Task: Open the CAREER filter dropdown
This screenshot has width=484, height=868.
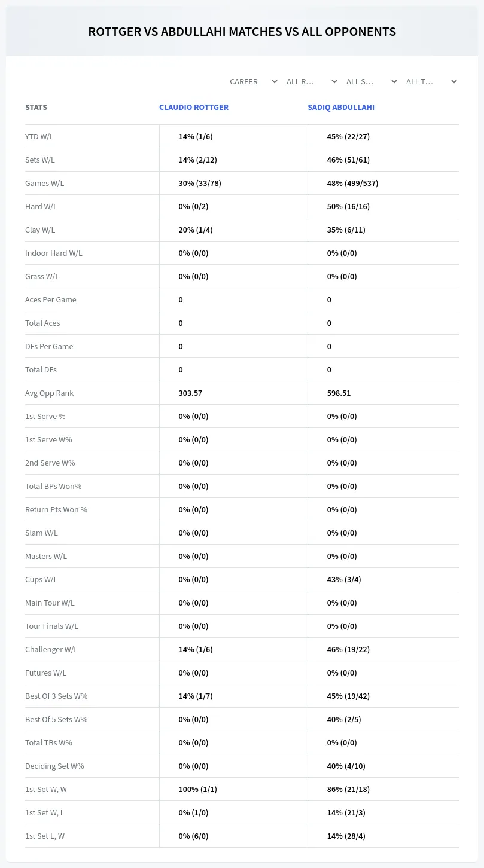Action: [x=252, y=81]
